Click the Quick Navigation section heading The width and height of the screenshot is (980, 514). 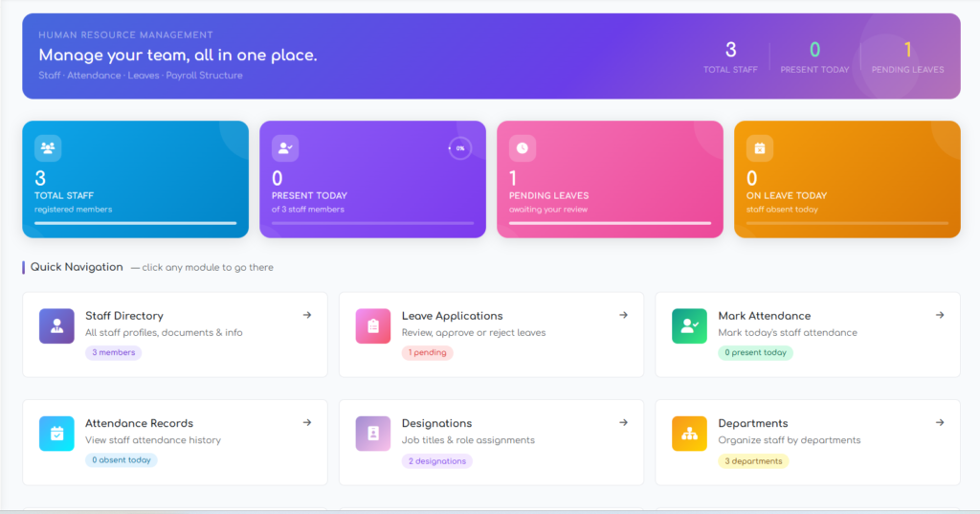click(77, 267)
